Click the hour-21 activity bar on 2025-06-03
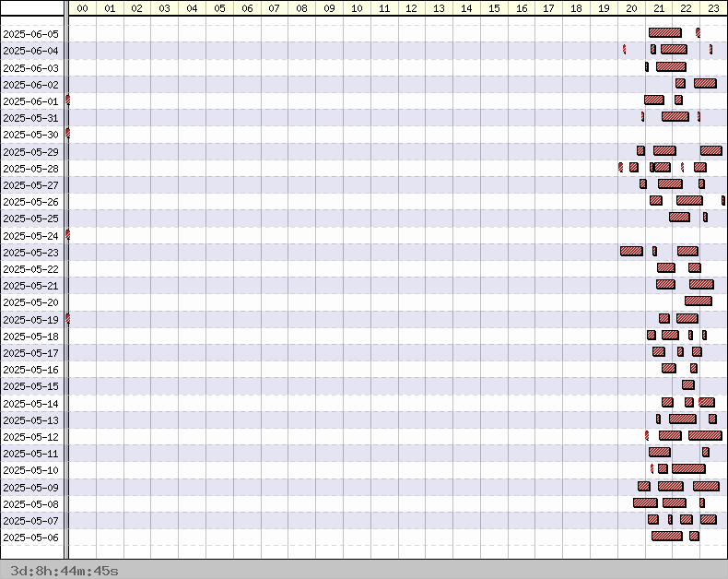Screen dimensions: 728x579 [672, 67]
